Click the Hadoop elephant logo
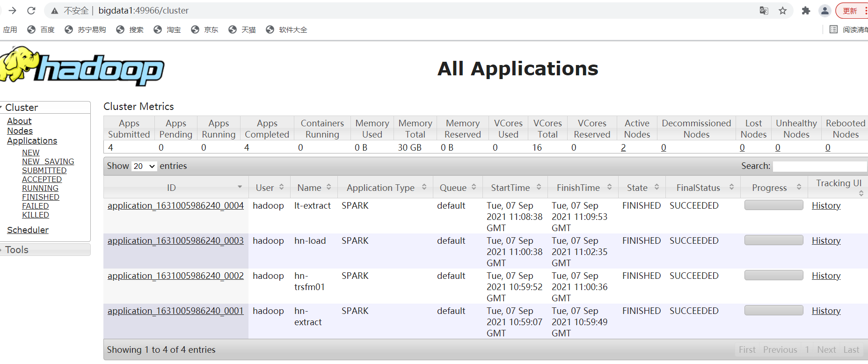 coord(82,66)
